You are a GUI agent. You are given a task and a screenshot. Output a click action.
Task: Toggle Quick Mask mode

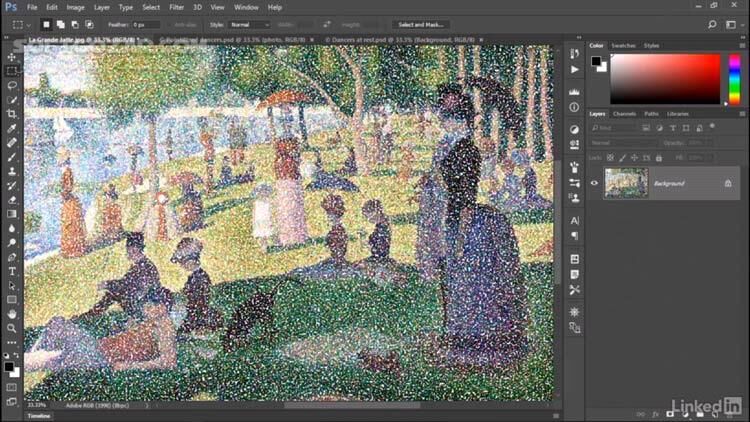point(12,387)
